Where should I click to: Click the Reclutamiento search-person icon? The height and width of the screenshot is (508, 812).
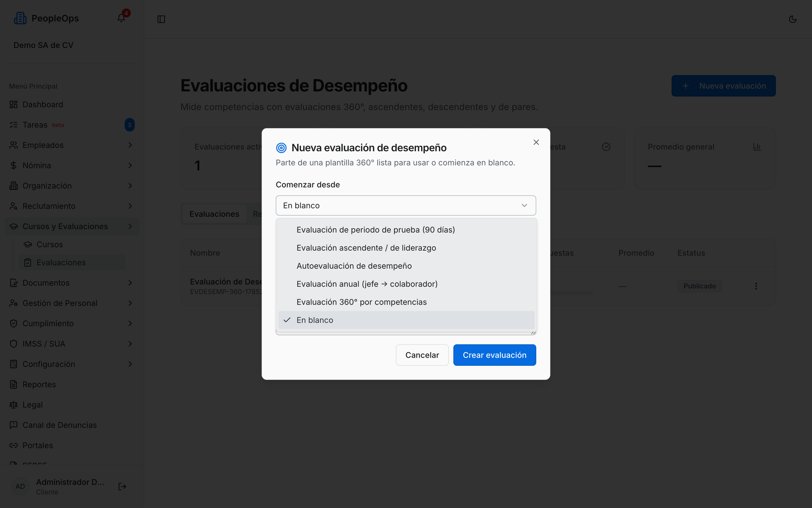[14, 206]
